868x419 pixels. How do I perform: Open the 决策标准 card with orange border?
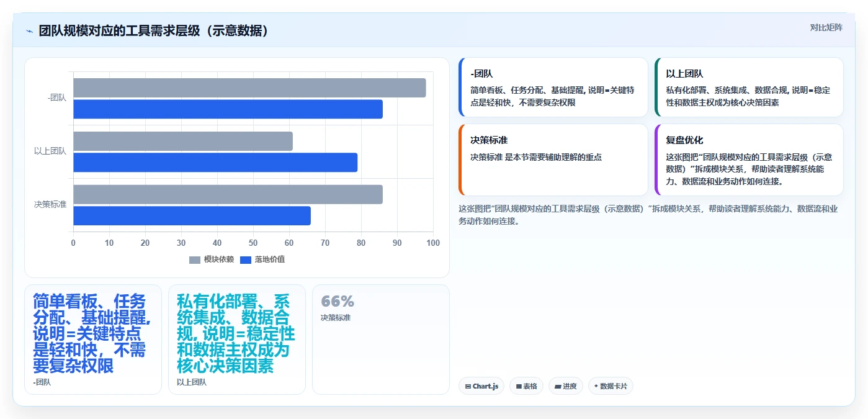click(x=553, y=160)
